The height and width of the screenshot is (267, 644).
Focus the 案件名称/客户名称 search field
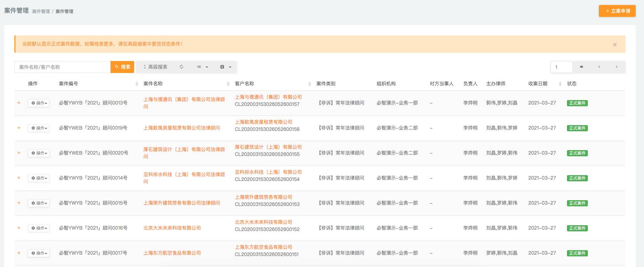pos(62,67)
